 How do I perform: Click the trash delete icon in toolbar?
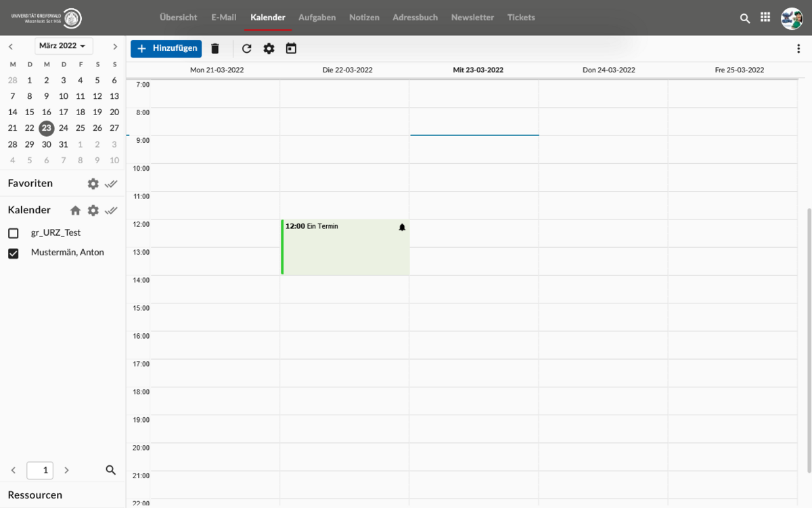tap(215, 49)
